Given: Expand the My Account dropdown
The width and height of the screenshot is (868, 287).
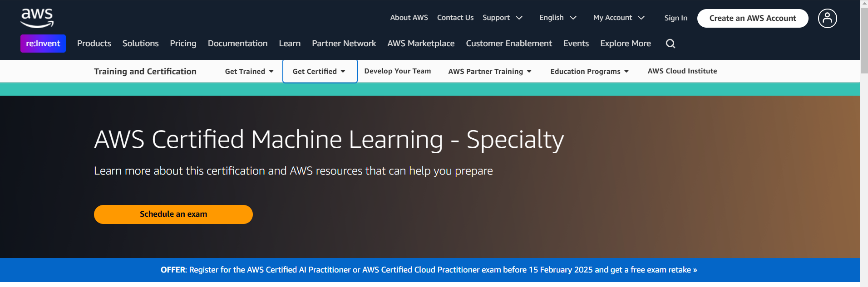Looking at the screenshot, I should 619,18.
